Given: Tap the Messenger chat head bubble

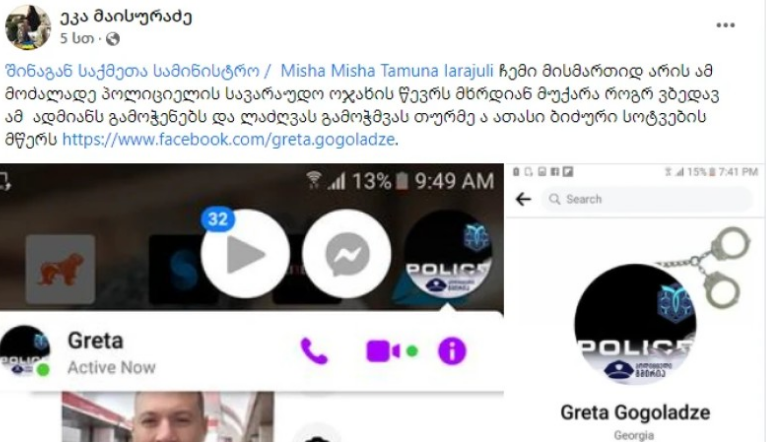Looking at the screenshot, I should coord(347,254).
